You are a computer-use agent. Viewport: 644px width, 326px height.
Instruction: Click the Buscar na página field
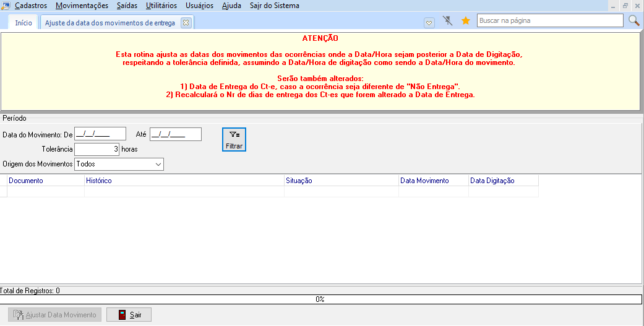(550, 20)
